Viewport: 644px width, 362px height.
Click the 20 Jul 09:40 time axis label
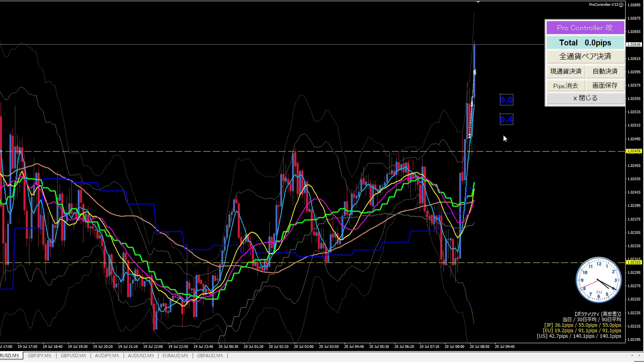504,347
